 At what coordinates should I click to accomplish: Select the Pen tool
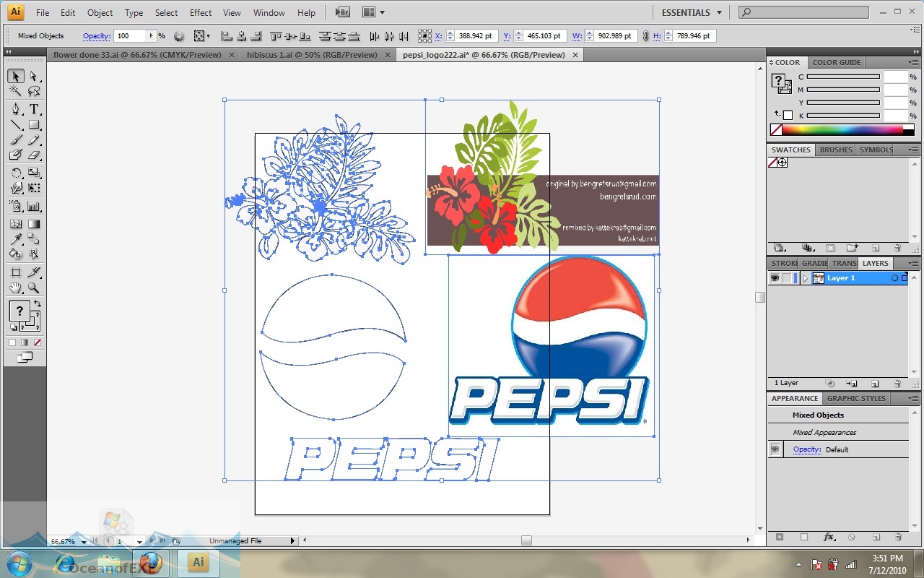point(15,109)
